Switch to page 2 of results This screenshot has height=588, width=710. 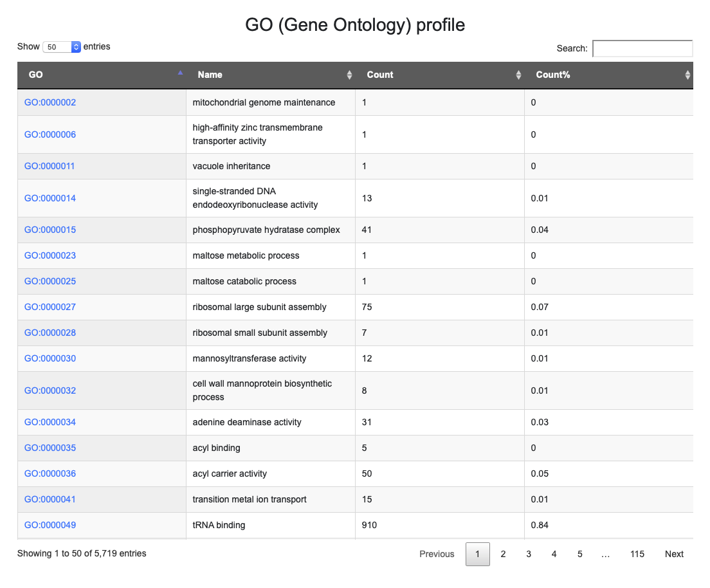coord(503,554)
